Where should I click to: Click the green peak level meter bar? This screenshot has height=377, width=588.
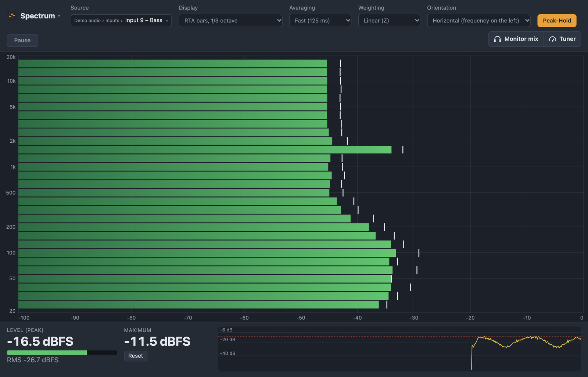(62, 353)
